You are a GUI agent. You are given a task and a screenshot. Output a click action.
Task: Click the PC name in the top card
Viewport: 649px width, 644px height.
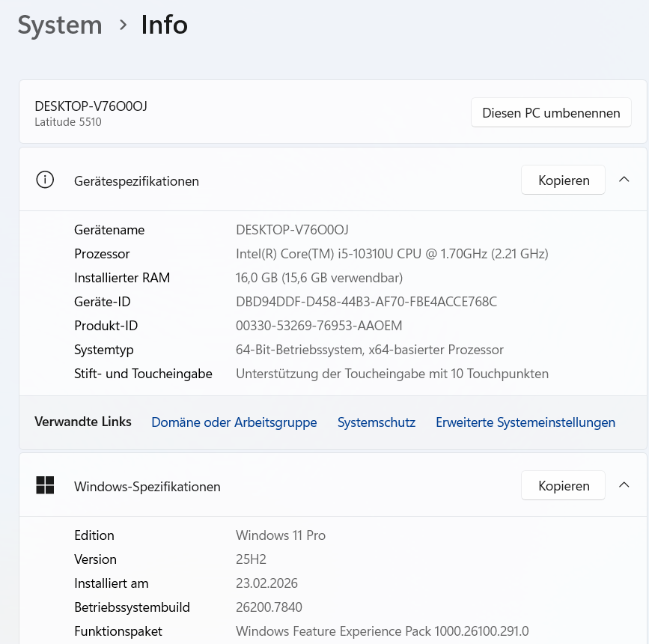(x=91, y=106)
